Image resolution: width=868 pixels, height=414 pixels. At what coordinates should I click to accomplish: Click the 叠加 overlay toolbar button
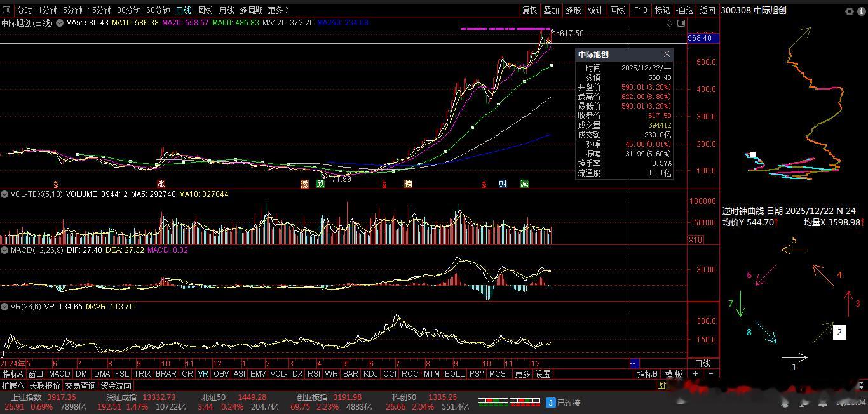551,10
